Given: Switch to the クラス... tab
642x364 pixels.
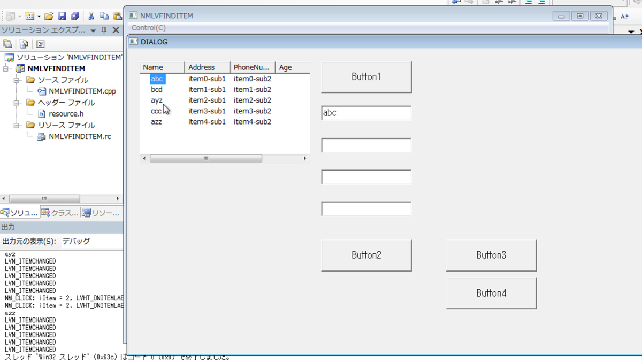Looking at the screenshot, I should (60, 213).
